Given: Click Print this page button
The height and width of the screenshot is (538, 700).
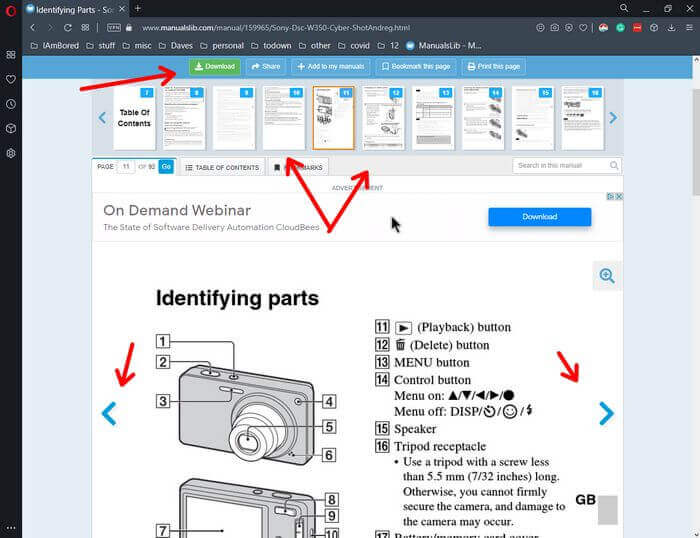Looking at the screenshot, I should coord(494,67).
